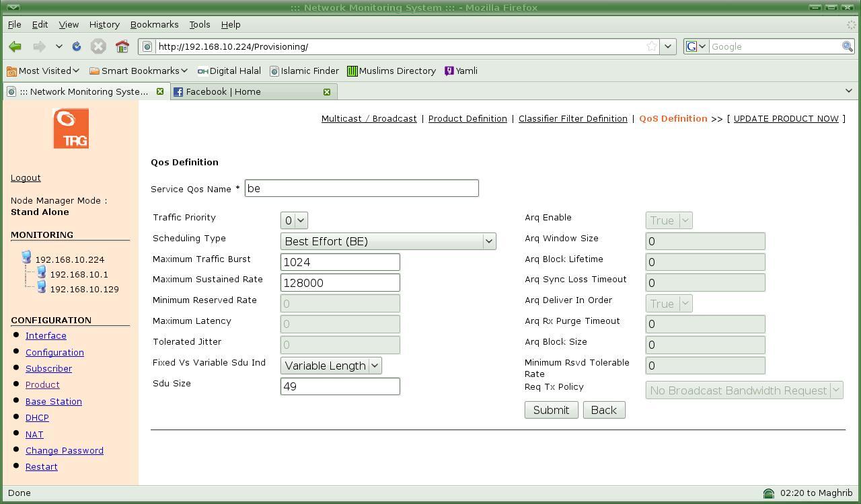This screenshot has height=504, width=861.
Task: Click the Home toolbar icon
Action: (x=122, y=46)
